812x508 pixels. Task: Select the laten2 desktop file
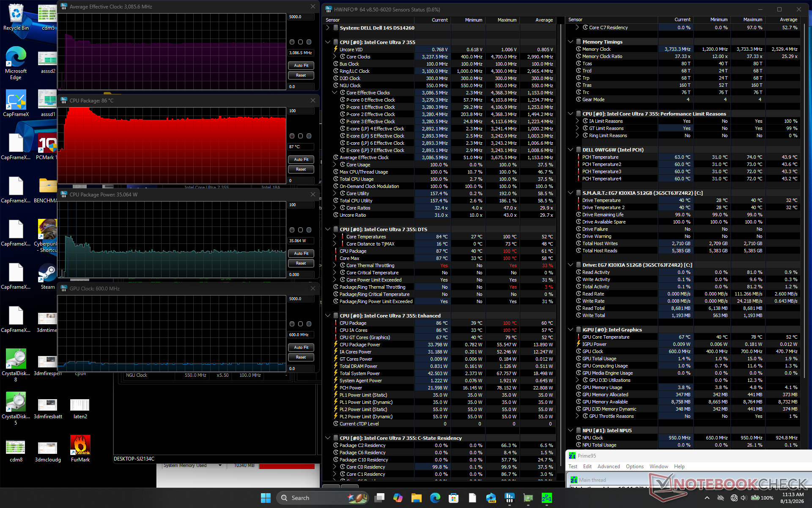(80, 409)
